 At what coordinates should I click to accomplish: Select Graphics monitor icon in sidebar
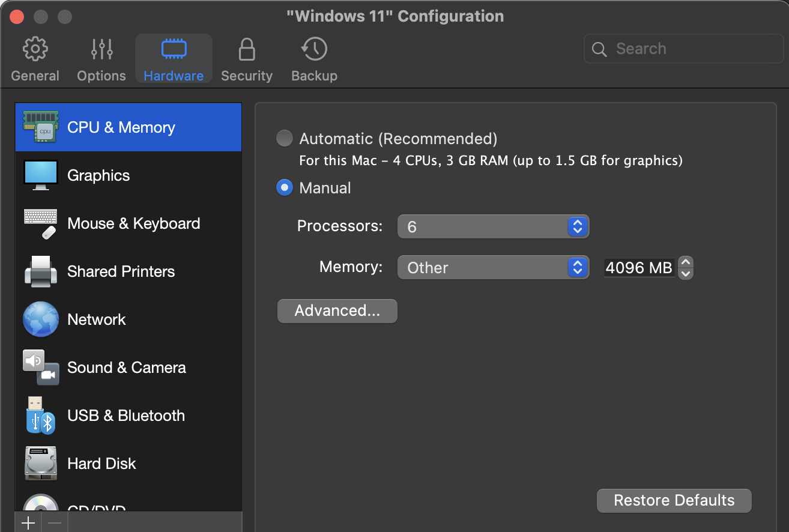click(x=41, y=175)
